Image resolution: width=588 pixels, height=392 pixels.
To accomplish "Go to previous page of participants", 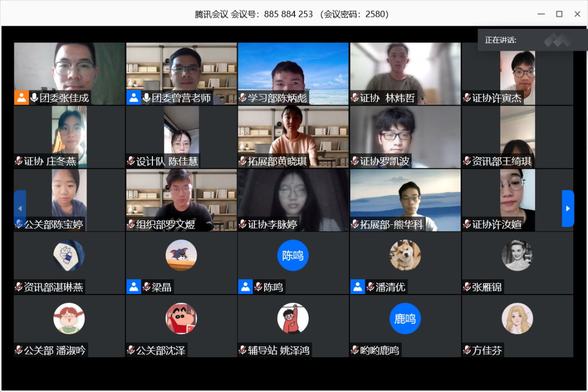I will point(20,208).
